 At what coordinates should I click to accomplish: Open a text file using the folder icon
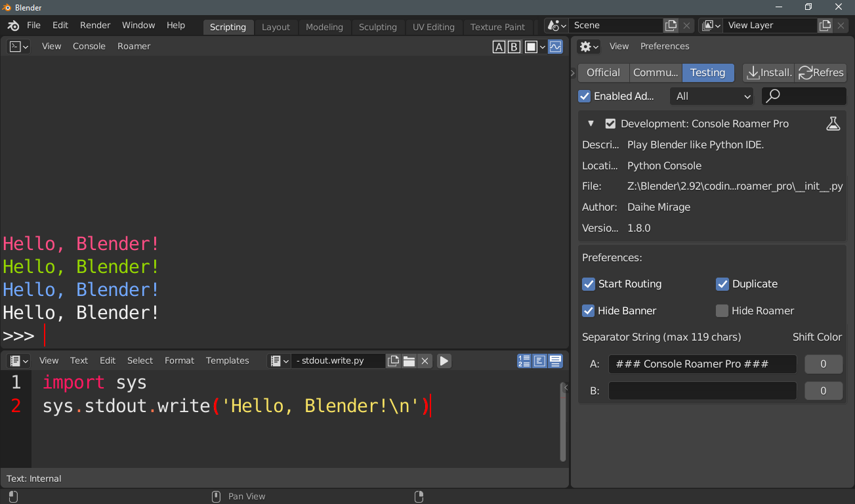point(408,360)
